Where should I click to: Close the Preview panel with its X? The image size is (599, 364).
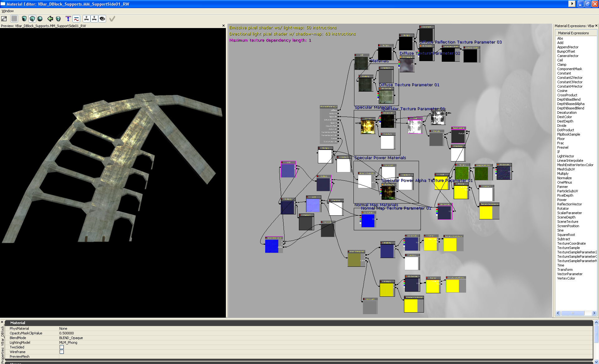point(223,26)
